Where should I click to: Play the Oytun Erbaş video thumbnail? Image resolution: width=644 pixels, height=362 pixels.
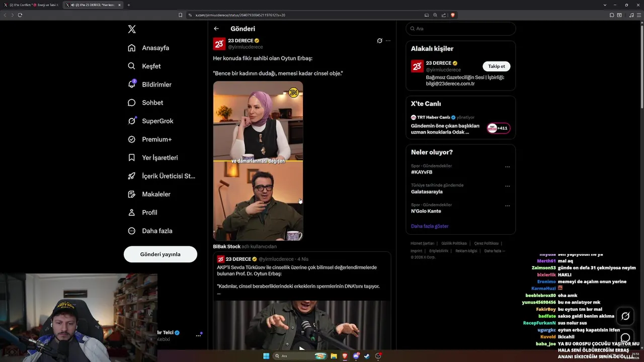258,161
